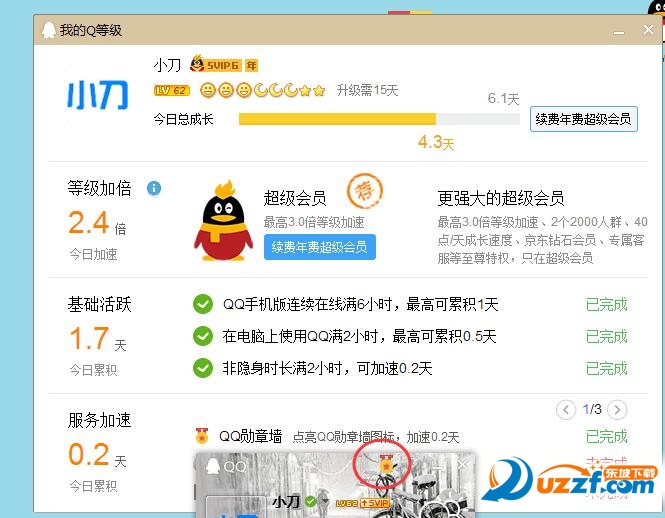This screenshot has width=665, height=518.
Task: Go to next page of 服务加速
Action: [x=617, y=409]
